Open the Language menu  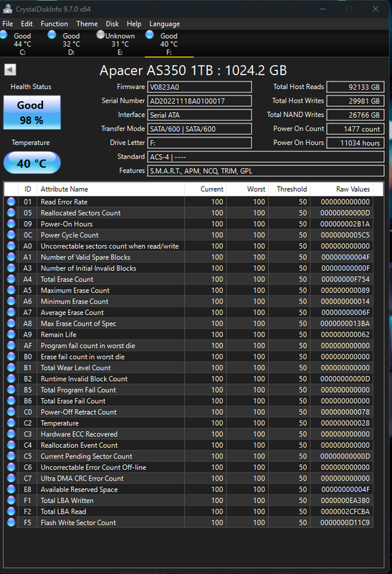pyautogui.click(x=165, y=24)
